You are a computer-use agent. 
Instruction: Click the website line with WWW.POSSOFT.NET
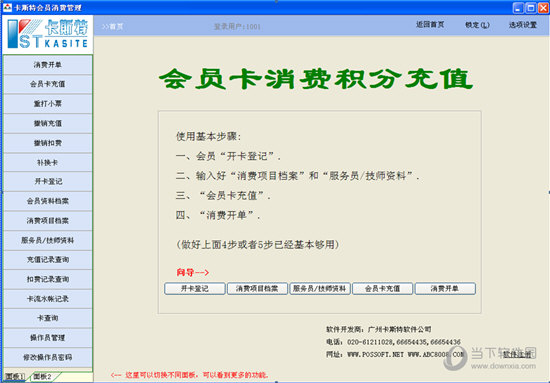click(395, 355)
